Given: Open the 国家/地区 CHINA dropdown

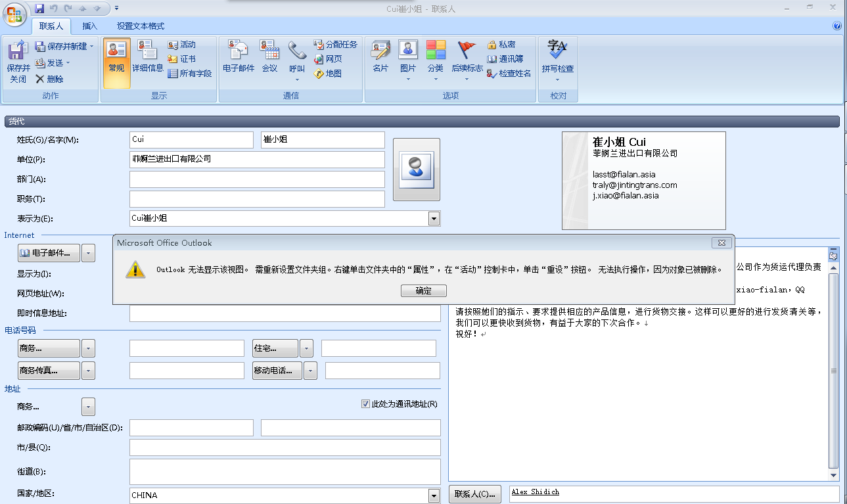Looking at the screenshot, I should click(x=434, y=495).
